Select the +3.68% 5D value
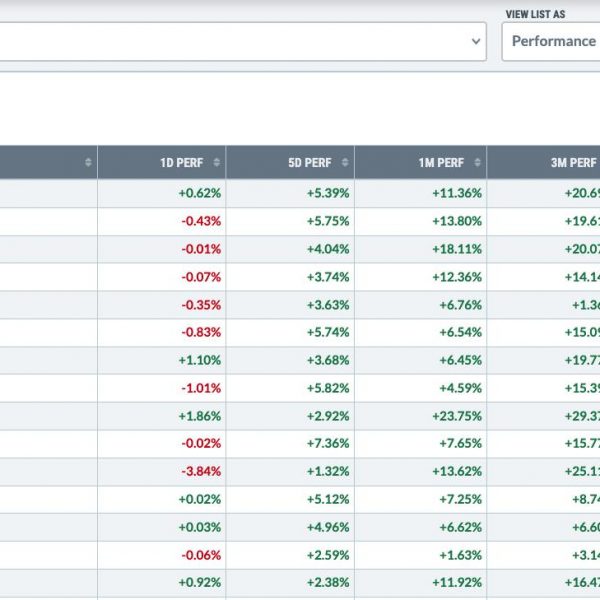The width and height of the screenshot is (600, 600). pyautogui.click(x=328, y=360)
